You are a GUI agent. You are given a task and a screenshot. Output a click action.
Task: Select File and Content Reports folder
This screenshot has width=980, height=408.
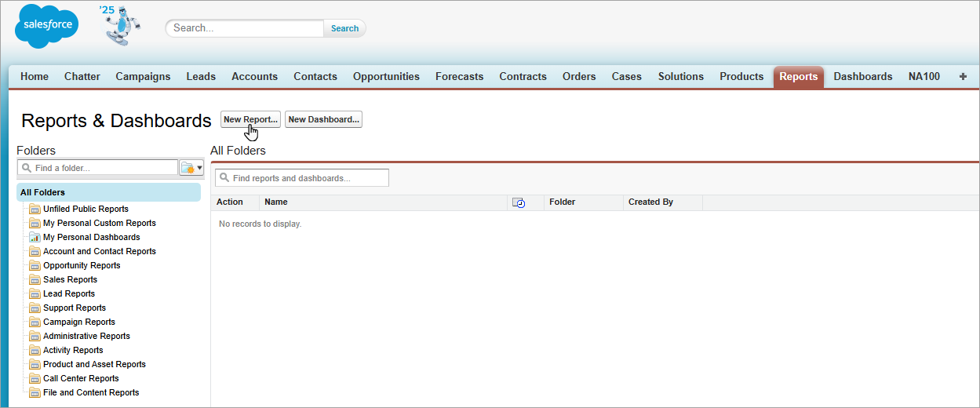coord(91,393)
